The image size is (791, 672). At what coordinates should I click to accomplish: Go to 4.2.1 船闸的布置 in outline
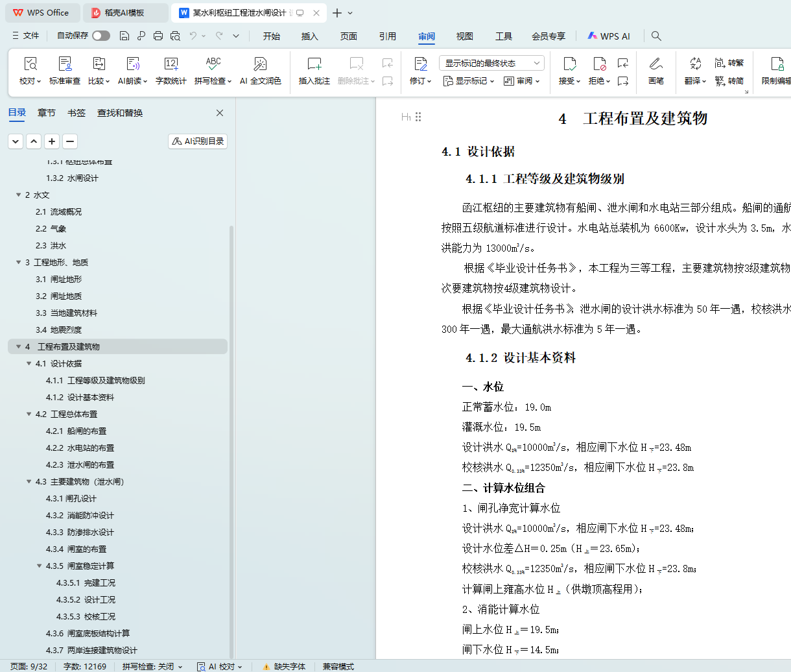(76, 431)
